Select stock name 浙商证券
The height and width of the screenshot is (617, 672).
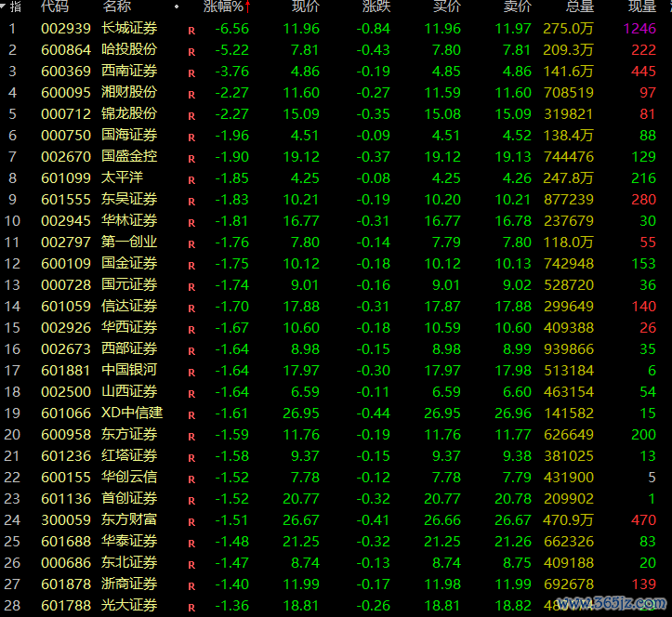129,584
